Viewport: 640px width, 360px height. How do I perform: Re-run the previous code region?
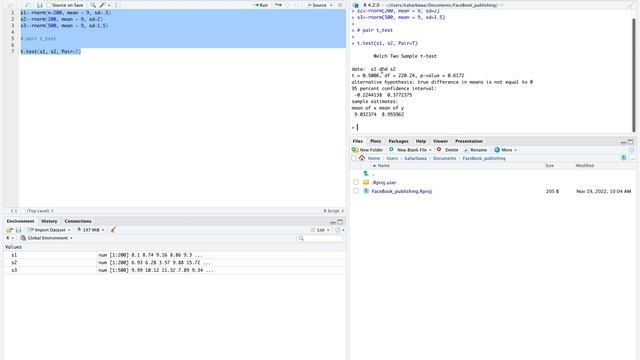[278, 5]
